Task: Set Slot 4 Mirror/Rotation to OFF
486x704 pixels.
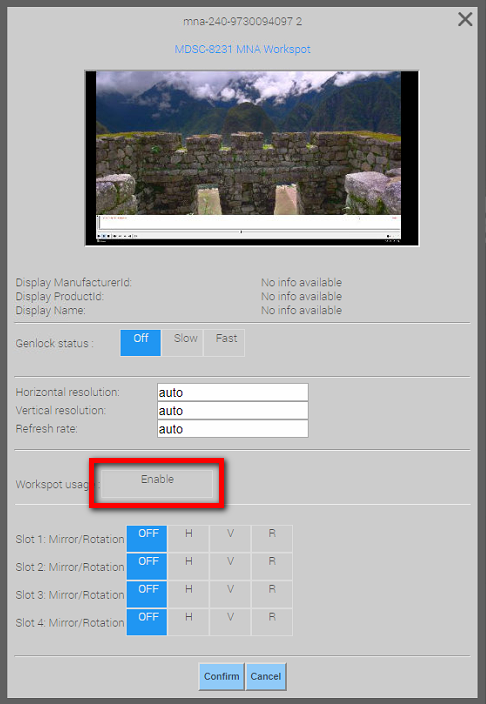Action: 147,622
